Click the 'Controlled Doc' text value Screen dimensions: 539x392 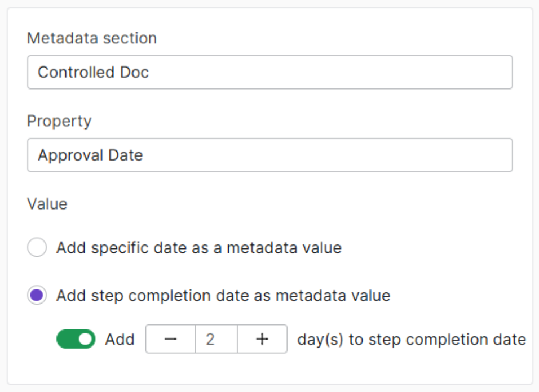93,72
